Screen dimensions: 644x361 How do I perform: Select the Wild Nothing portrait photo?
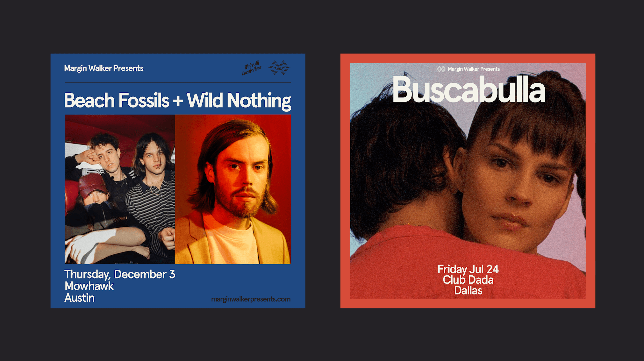click(x=233, y=189)
